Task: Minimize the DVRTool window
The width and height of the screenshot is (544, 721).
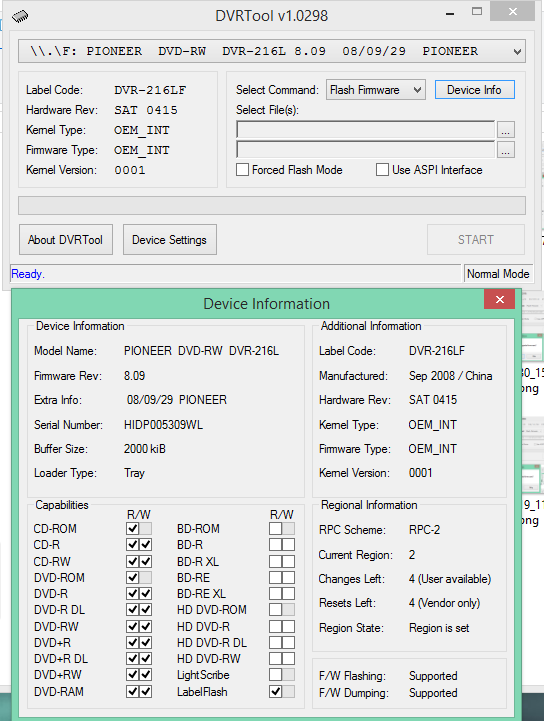Action: (450, 13)
